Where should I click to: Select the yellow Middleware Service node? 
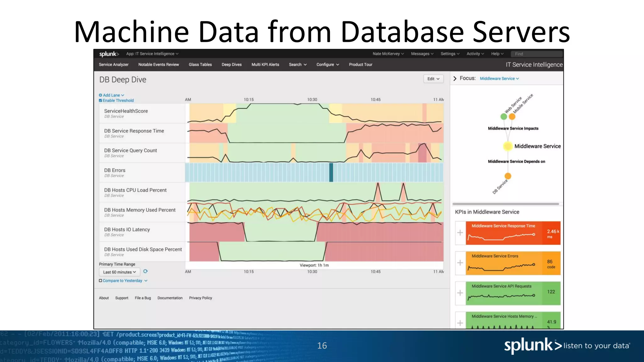click(508, 146)
